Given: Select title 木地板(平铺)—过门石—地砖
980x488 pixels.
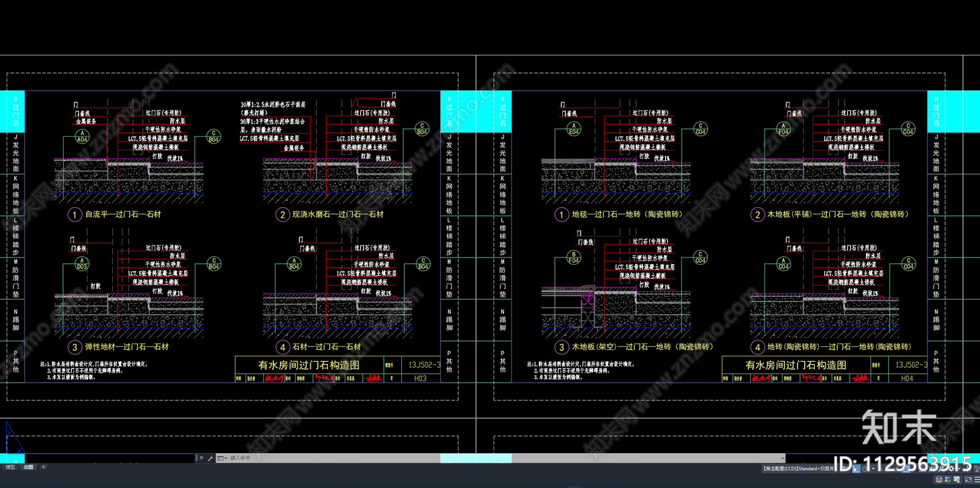Looking at the screenshot, I should (838, 215).
